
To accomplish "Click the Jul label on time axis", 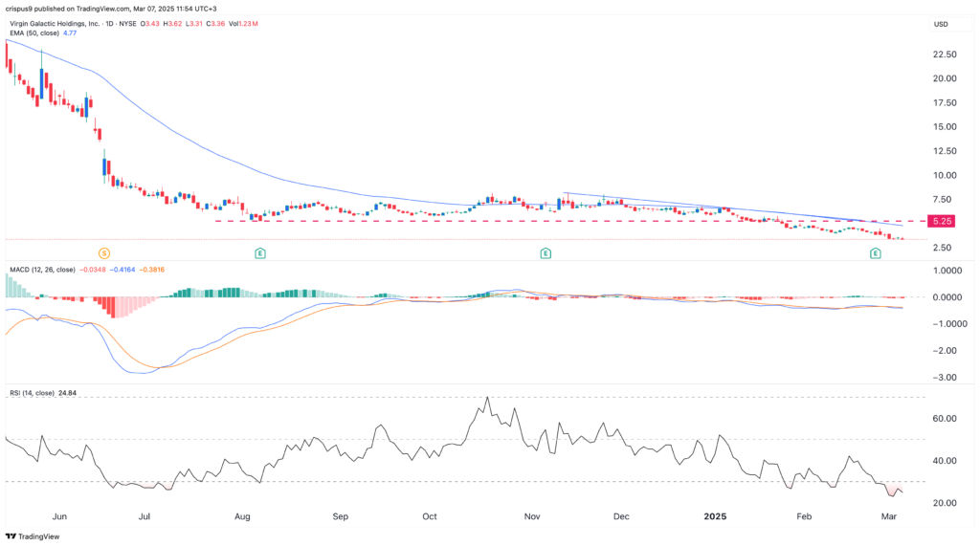I will [x=145, y=516].
